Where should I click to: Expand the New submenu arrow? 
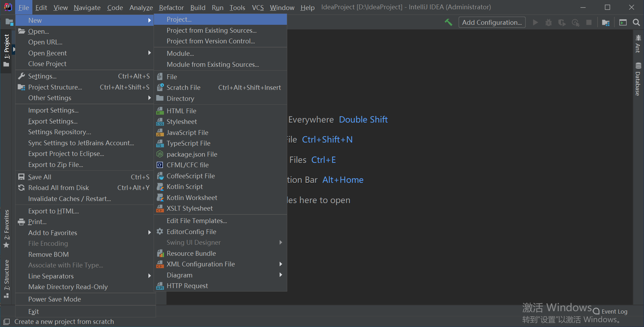149,20
